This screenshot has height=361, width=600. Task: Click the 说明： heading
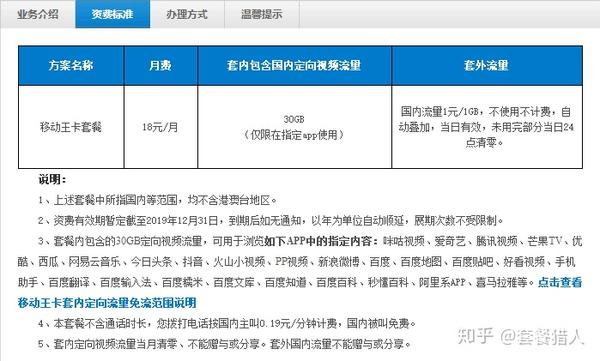click(52, 179)
